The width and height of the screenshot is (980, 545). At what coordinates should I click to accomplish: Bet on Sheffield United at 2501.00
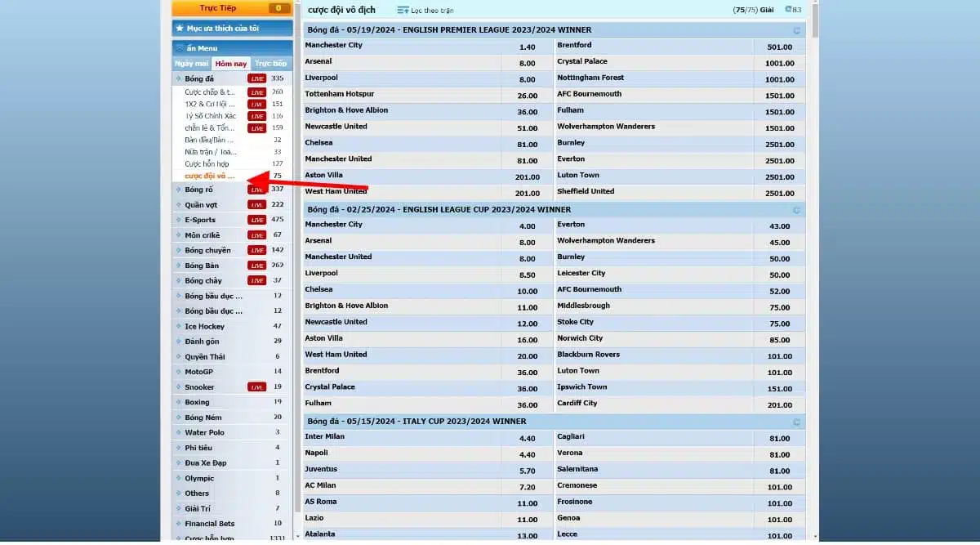[x=780, y=194]
